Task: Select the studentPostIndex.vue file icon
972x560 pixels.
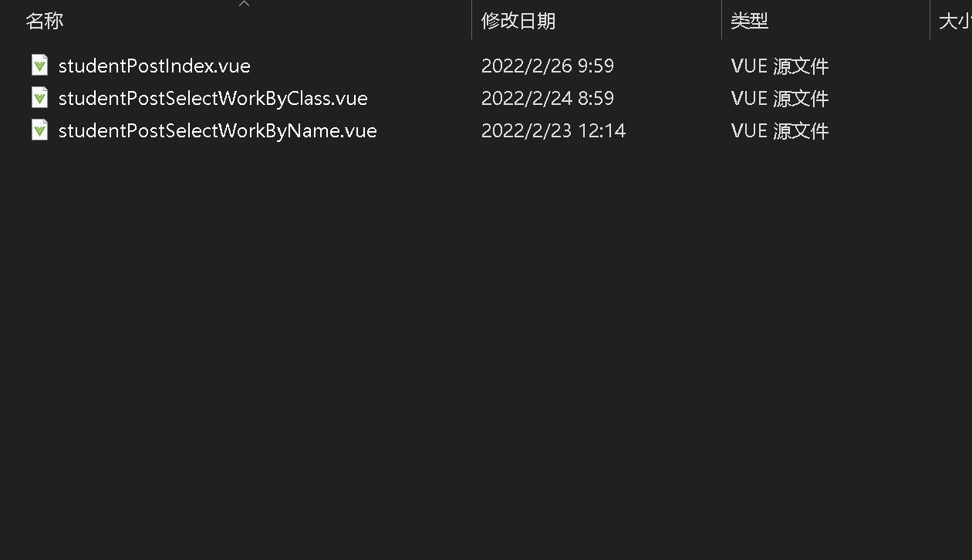Action: click(39, 66)
